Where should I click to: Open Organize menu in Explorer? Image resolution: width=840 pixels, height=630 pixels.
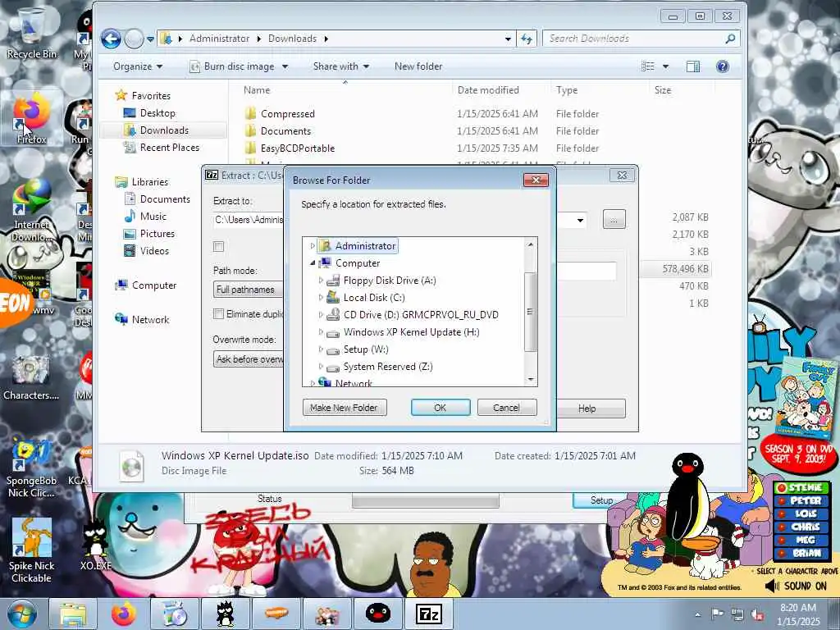pos(138,66)
